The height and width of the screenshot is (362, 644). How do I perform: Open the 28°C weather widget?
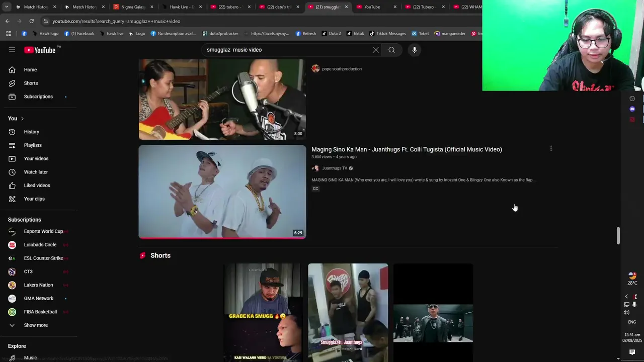[x=632, y=279]
